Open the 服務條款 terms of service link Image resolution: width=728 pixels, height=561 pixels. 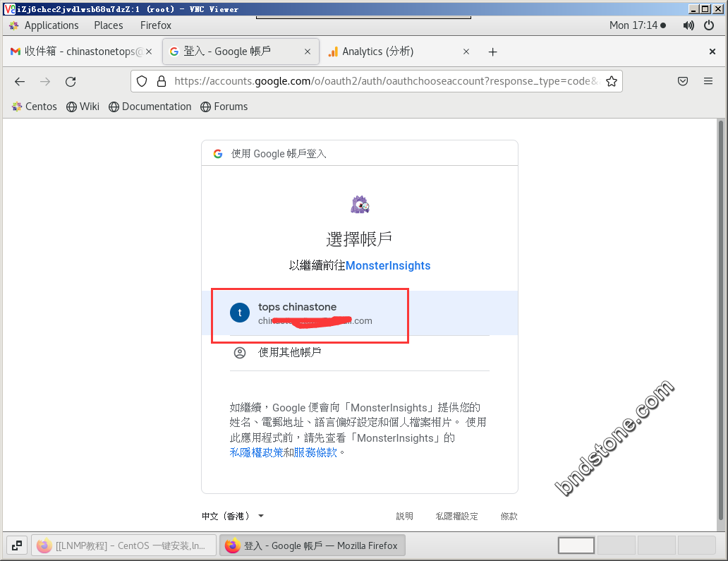click(x=315, y=452)
